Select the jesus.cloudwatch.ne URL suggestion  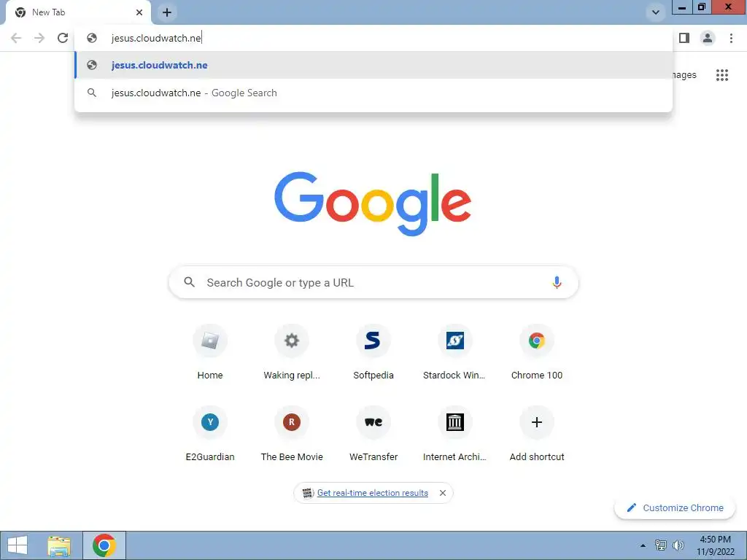[x=373, y=65]
